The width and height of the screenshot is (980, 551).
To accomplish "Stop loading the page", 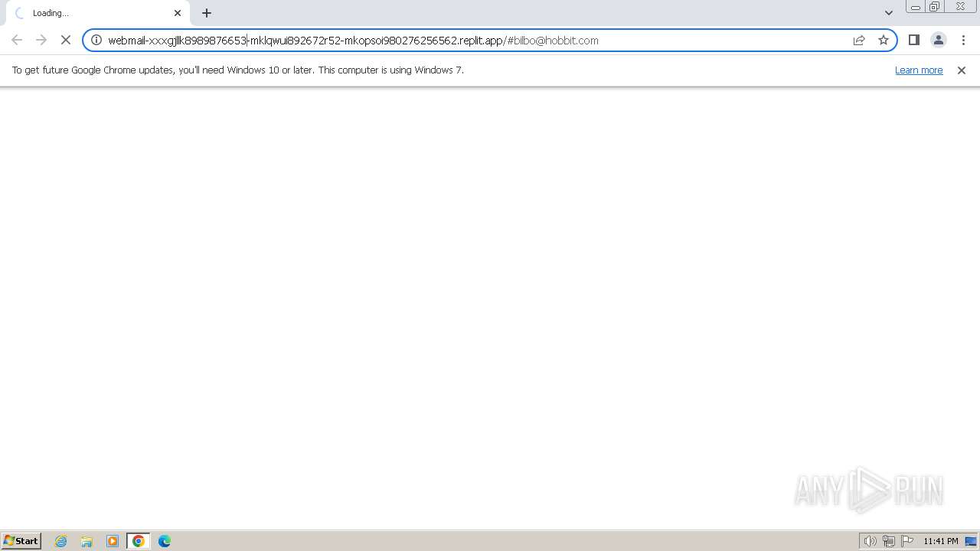I will (66, 40).
